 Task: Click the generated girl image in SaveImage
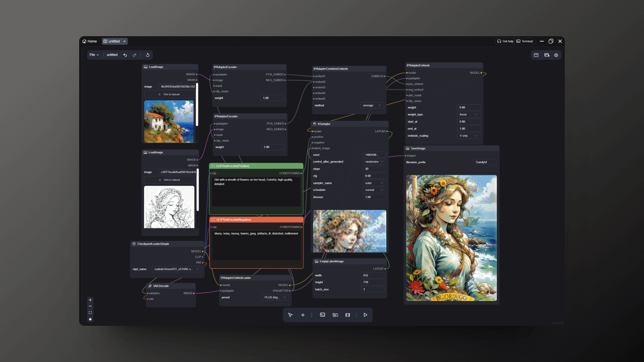tap(451, 238)
